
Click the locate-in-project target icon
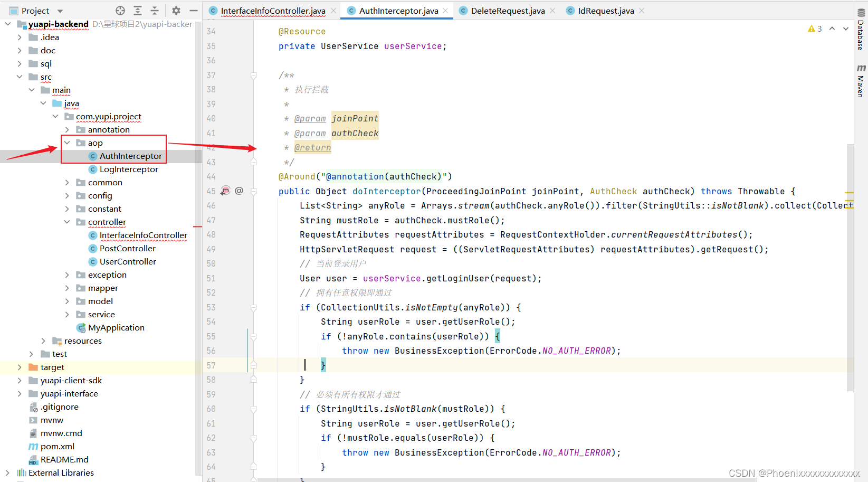click(120, 11)
